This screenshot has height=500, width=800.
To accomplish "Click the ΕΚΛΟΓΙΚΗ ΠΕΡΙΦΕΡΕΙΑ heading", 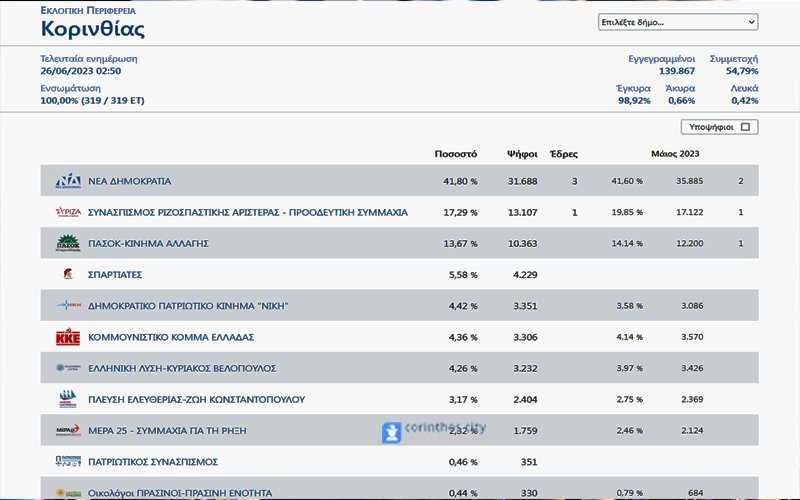I will pyautogui.click(x=88, y=10).
